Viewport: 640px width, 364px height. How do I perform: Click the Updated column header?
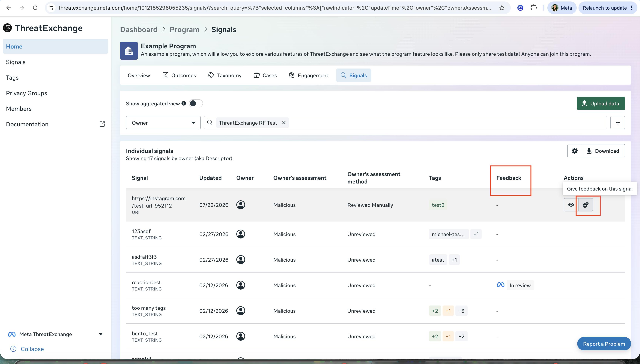(210, 178)
